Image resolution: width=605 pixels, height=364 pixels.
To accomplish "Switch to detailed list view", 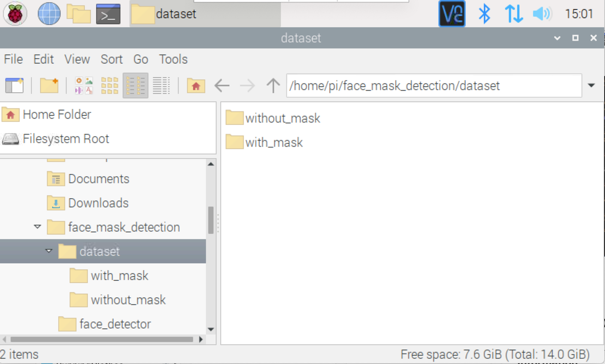I will pyautogui.click(x=161, y=86).
